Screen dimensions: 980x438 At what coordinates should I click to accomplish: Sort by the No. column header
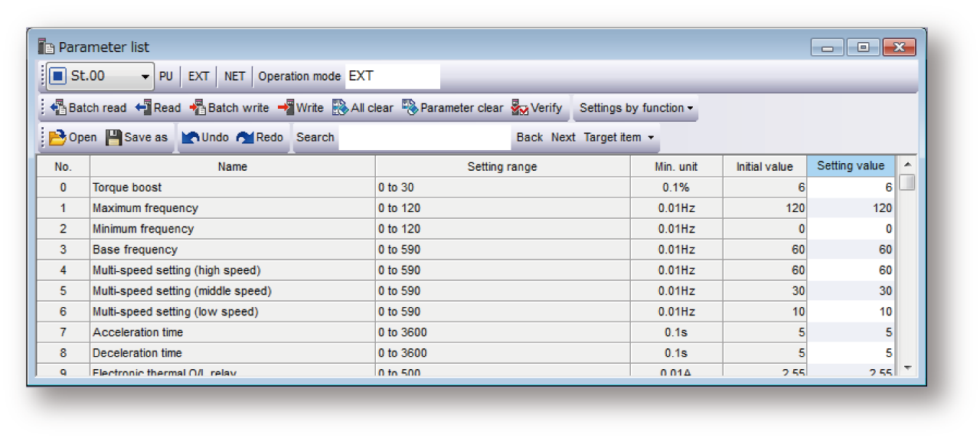pyautogui.click(x=64, y=167)
